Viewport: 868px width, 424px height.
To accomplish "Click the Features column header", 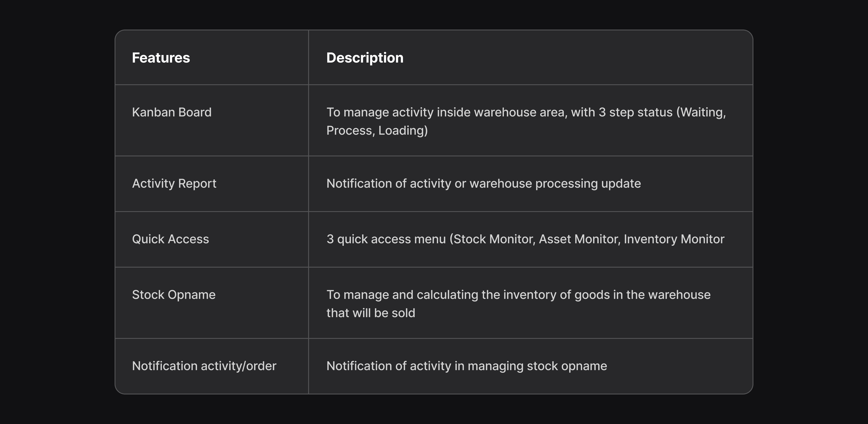I will click(161, 58).
